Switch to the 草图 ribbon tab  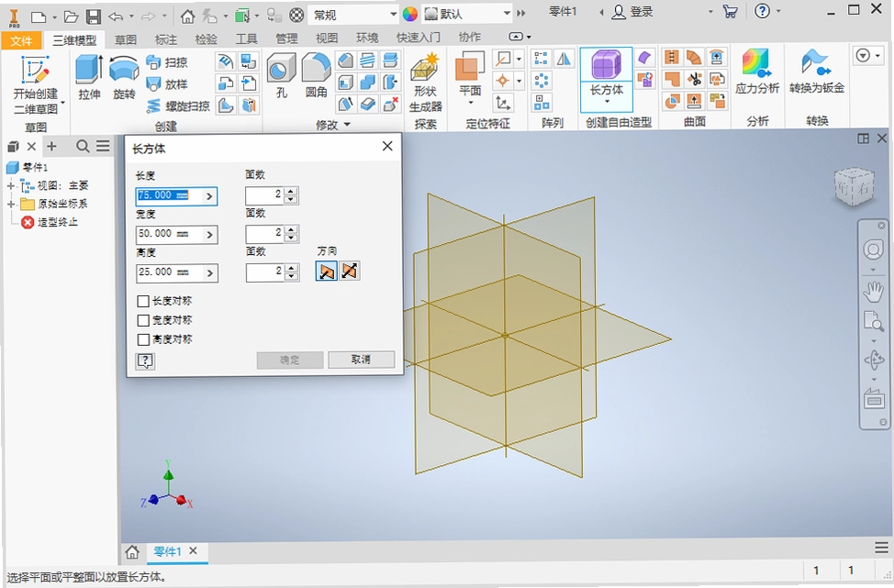click(126, 39)
